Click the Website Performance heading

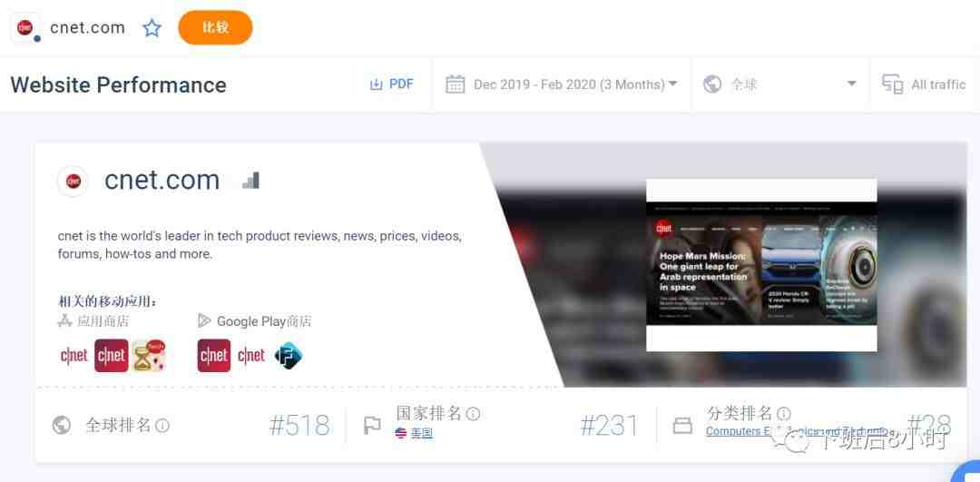click(x=119, y=84)
